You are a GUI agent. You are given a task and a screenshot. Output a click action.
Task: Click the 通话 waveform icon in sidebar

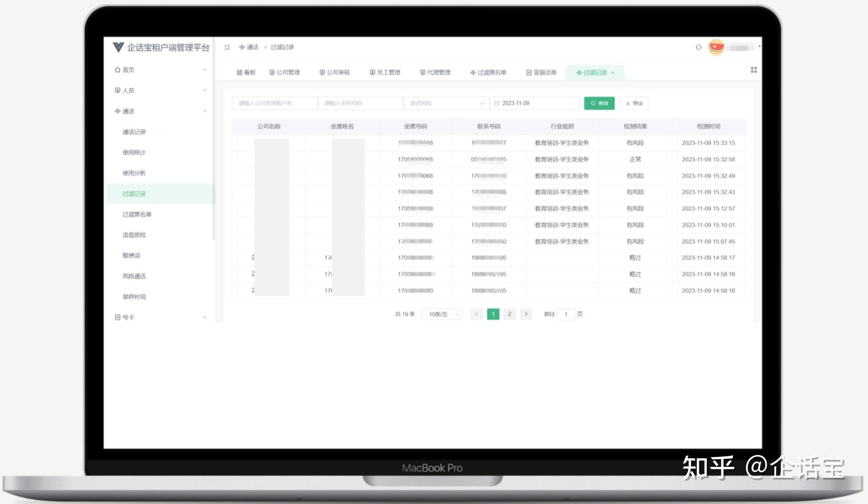117,111
